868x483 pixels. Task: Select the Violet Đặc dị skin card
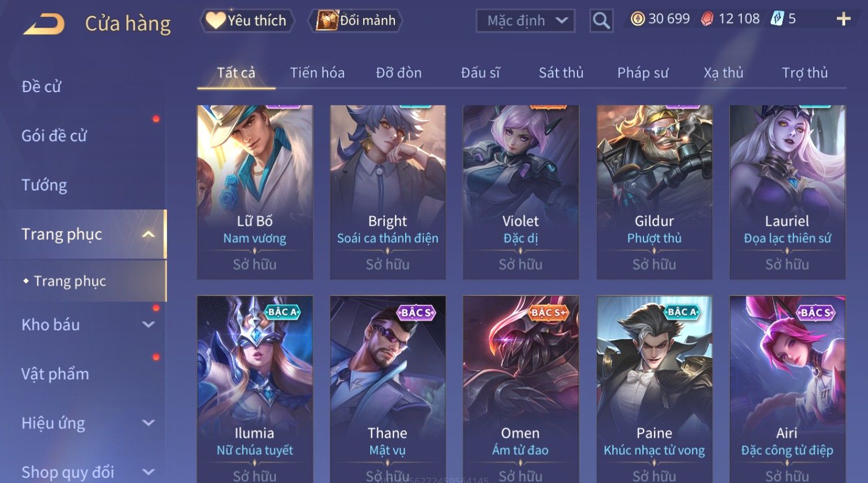[x=520, y=192]
